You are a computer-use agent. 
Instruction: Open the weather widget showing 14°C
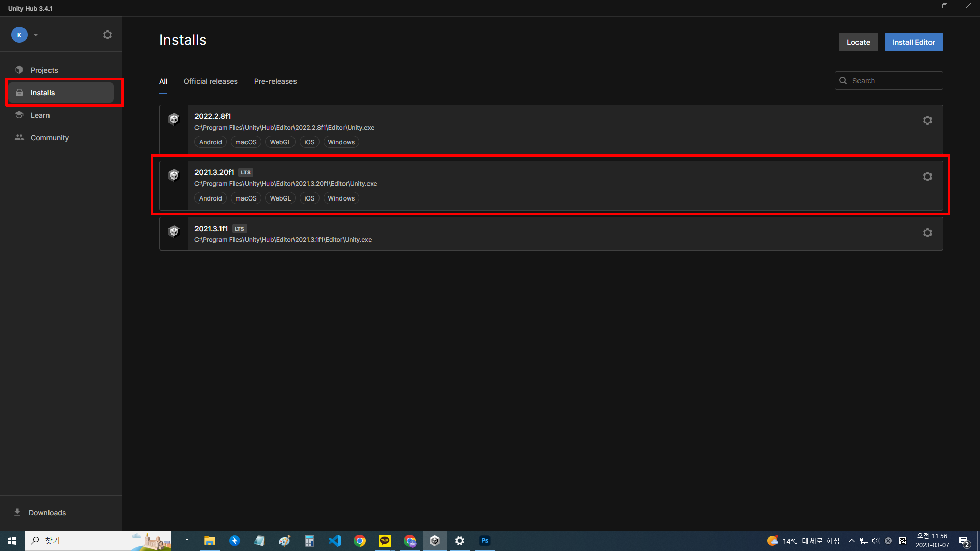click(x=803, y=541)
